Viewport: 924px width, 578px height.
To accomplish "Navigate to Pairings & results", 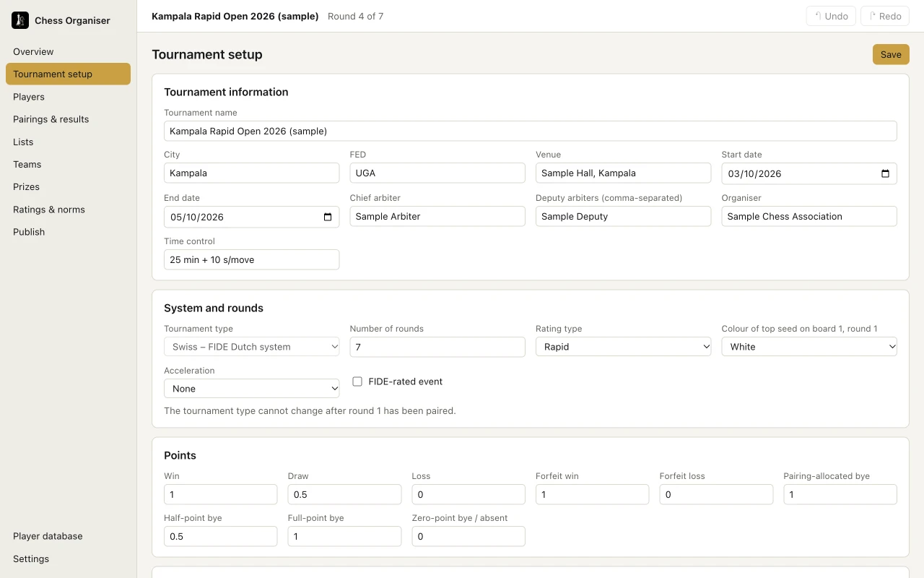I will (68, 119).
